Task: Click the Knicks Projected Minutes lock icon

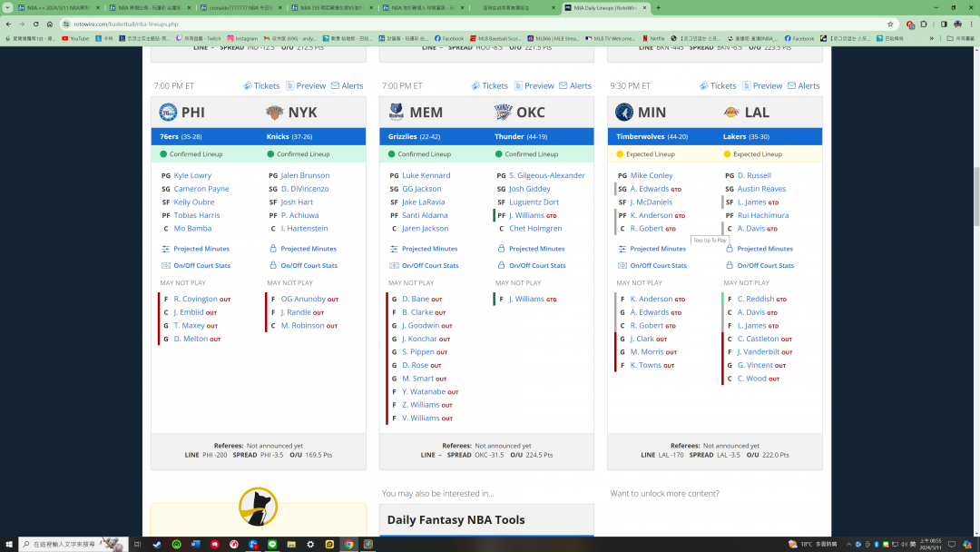Action: (273, 248)
